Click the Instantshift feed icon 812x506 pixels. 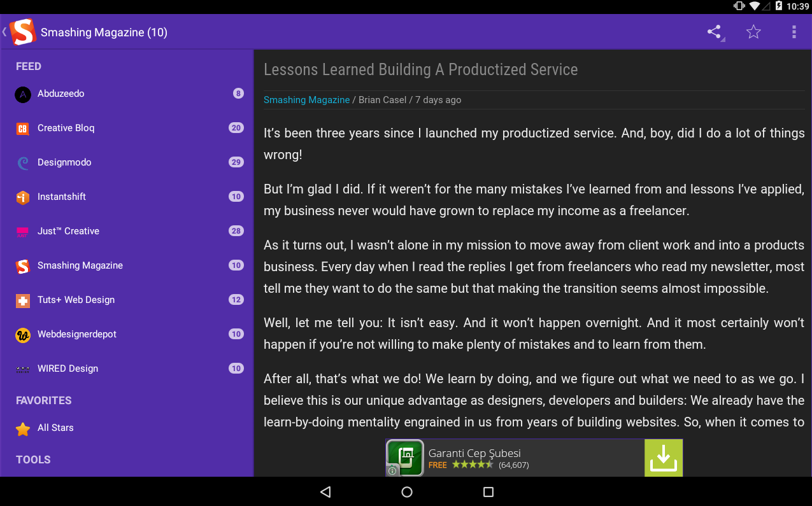[23, 197]
